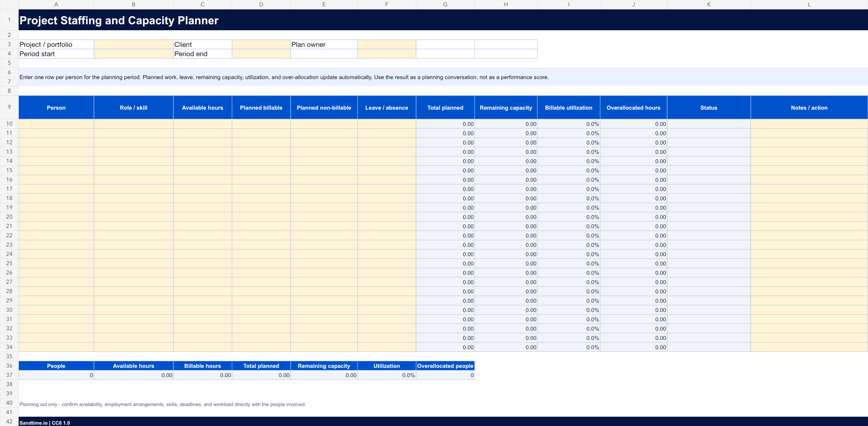Select the Overallocated hours header cell
Screen dimensions: 868x426
point(634,108)
